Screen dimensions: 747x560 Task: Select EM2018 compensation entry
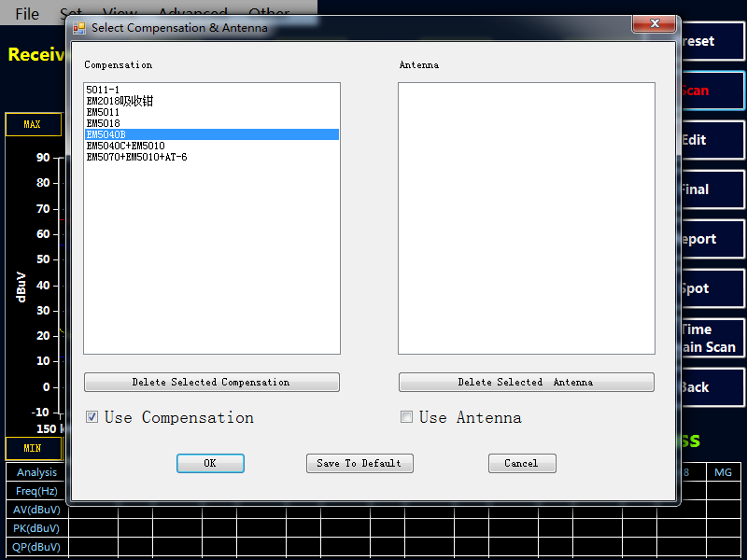[120, 101]
